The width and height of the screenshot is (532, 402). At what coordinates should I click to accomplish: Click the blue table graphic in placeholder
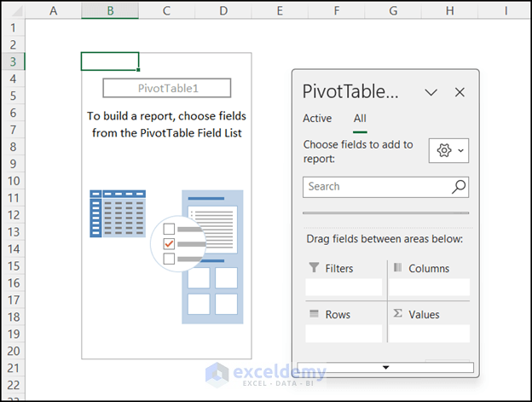click(118, 213)
